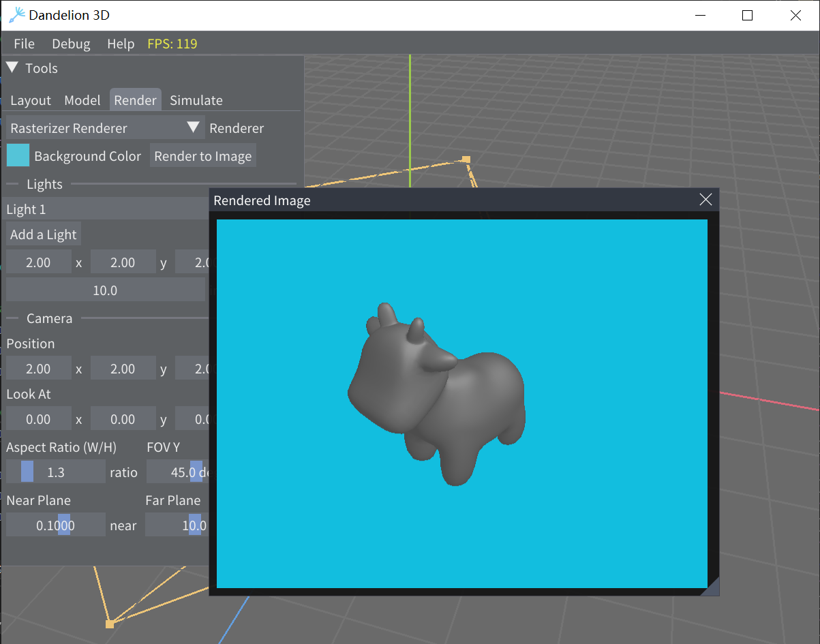Open the File menu
The height and width of the screenshot is (644, 820).
pos(24,44)
